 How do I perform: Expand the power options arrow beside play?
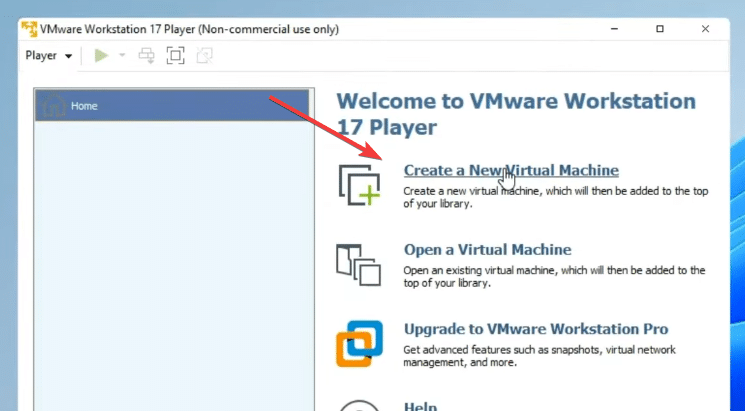click(x=122, y=56)
